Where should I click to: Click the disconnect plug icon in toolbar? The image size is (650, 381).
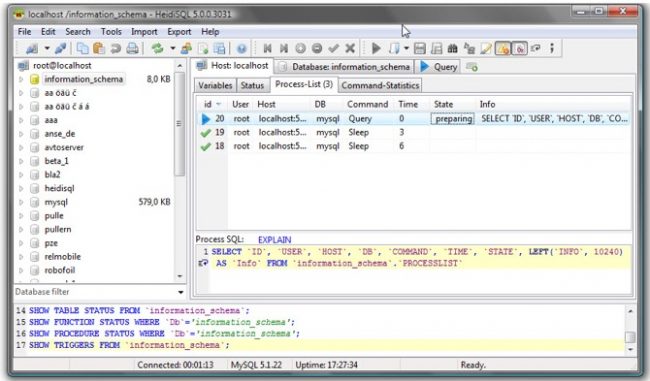click(x=61, y=49)
